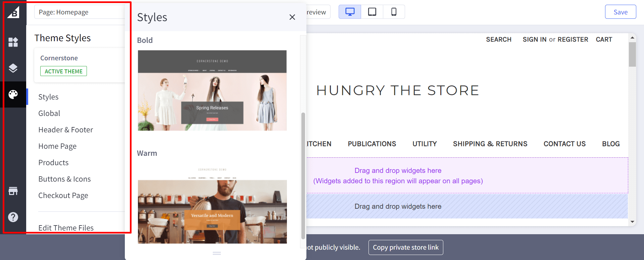Close the Styles panel
This screenshot has width=644, height=260.
tap(292, 17)
